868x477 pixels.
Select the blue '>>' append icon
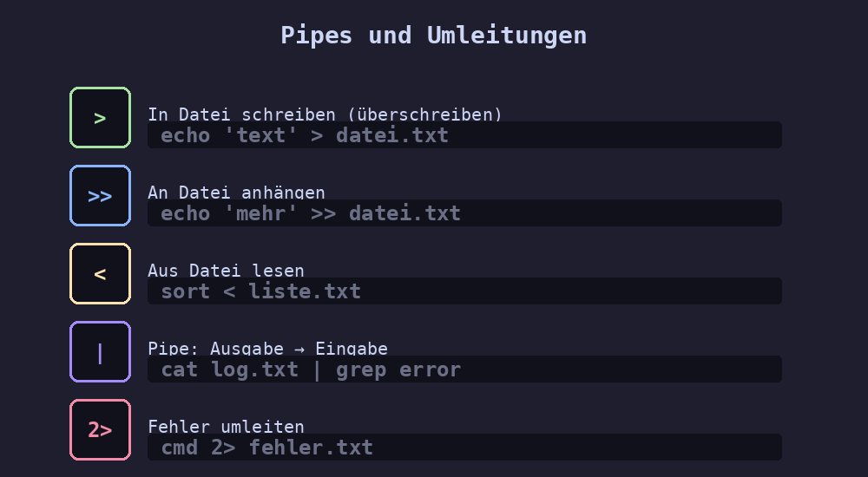[100, 196]
